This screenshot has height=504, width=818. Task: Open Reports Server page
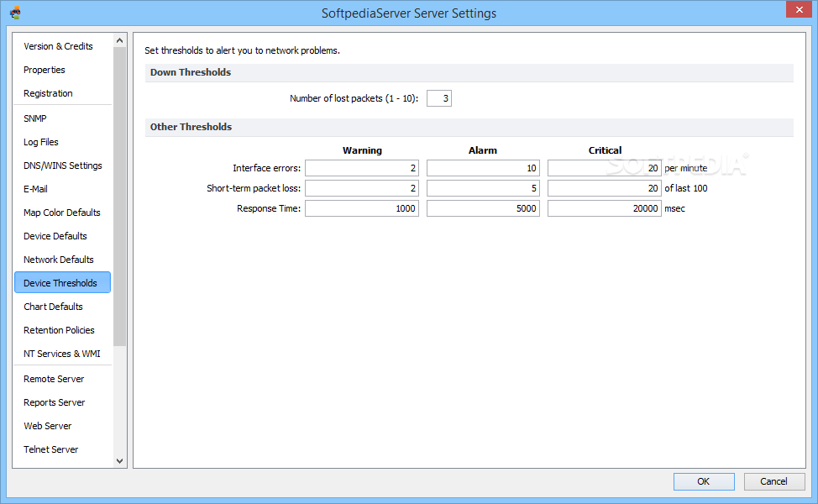click(x=55, y=402)
